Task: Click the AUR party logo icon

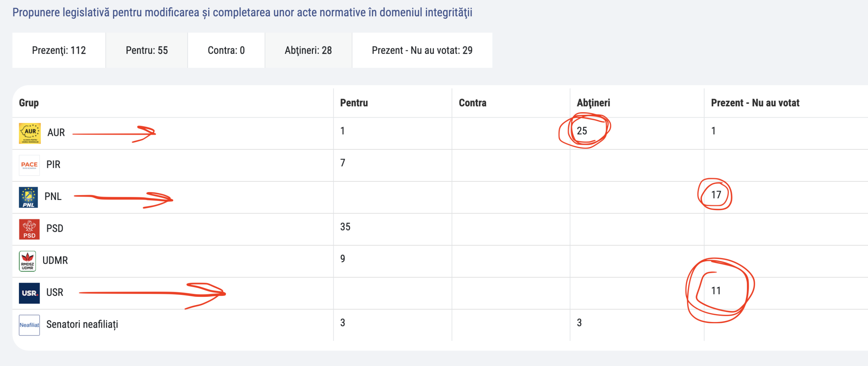Action: click(30, 134)
